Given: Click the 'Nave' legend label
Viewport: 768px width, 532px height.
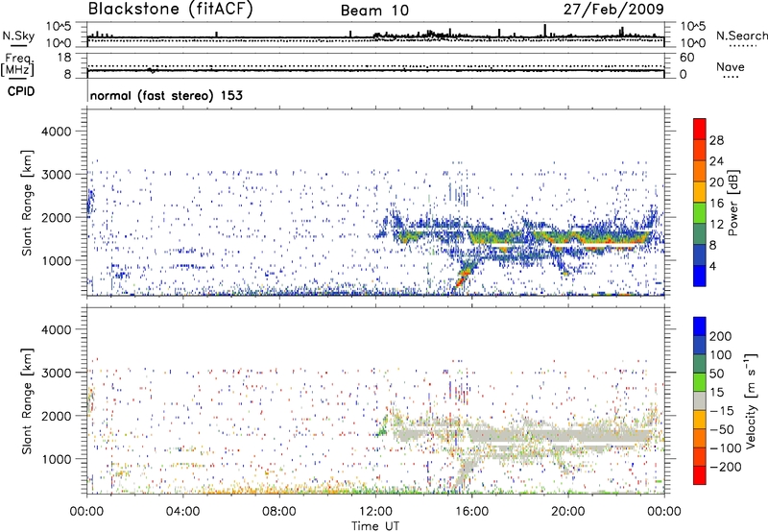Looking at the screenshot, I should 730,67.
